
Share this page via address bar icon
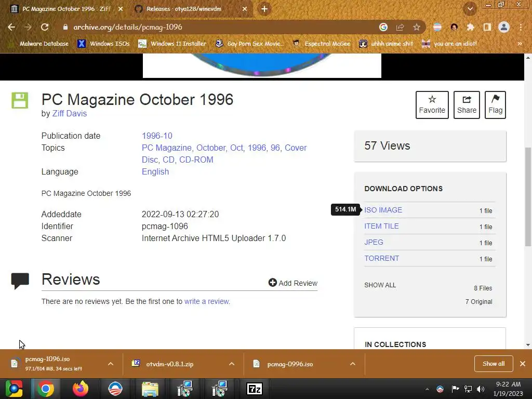tap(400, 27)
